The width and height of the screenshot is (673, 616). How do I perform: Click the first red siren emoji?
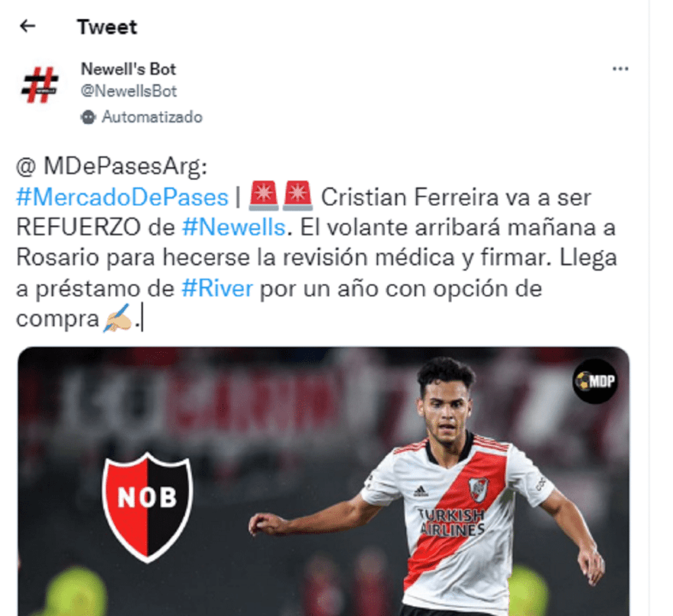tap(264, 196)
